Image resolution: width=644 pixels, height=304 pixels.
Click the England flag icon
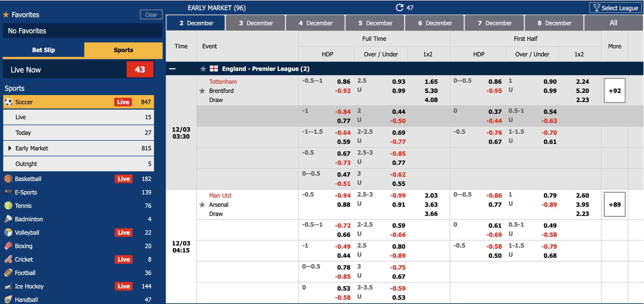click(214, 69)
